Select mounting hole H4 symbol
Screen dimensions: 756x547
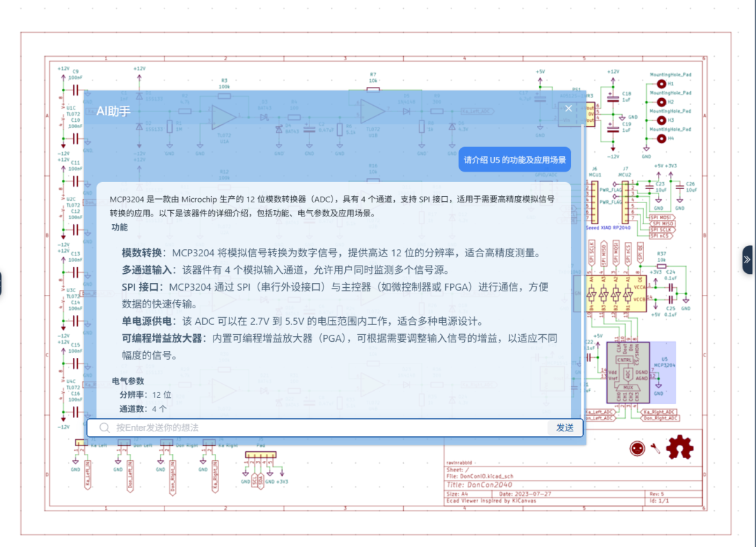point(661,139)
